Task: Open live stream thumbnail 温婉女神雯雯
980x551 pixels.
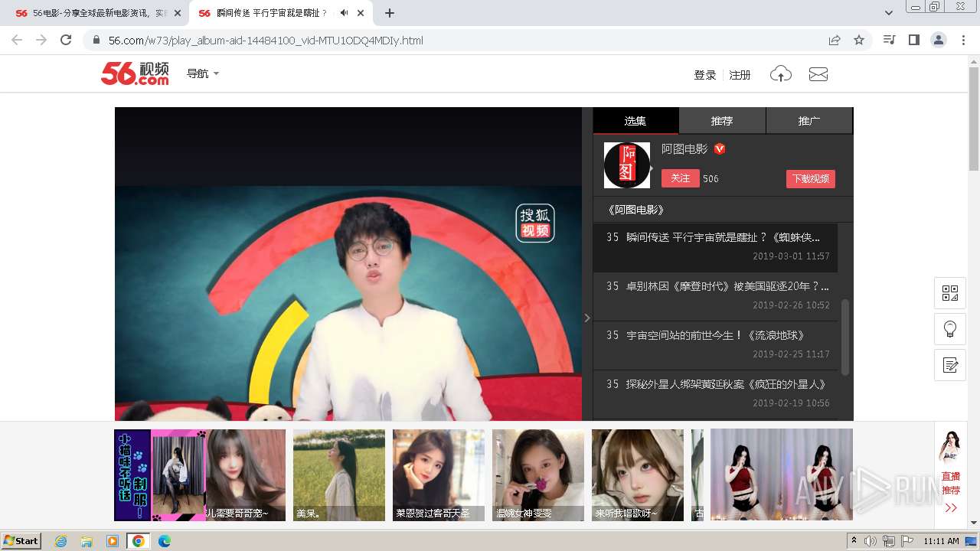Action: point(538,475)
